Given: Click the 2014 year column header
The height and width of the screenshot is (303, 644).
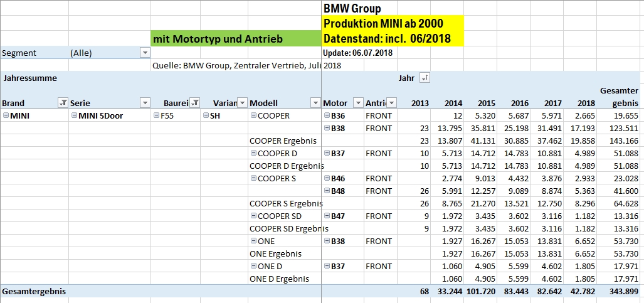Looking at the screenshot, I should [x=454, y=103].
